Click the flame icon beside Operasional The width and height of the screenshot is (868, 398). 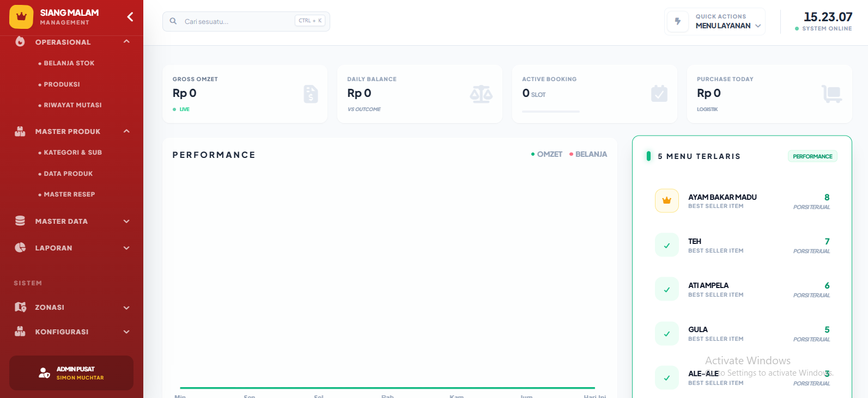20,41
